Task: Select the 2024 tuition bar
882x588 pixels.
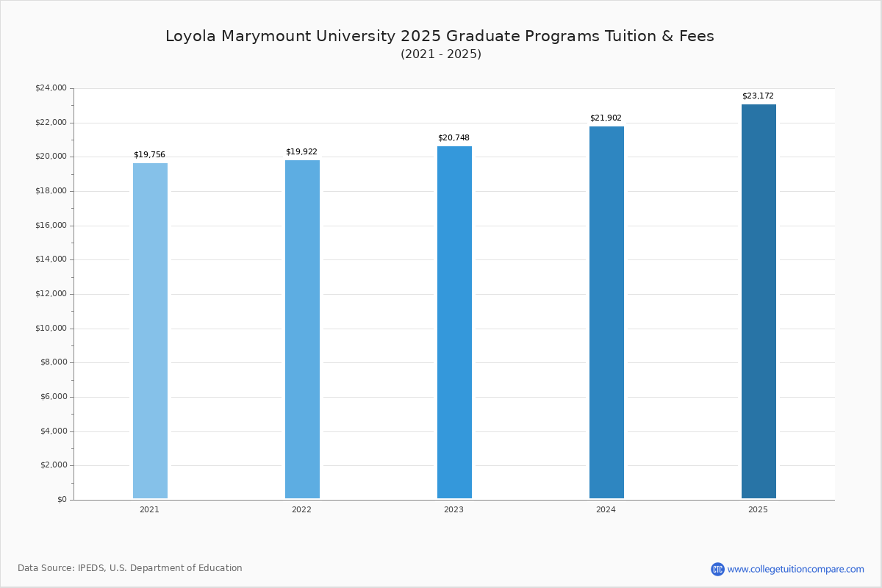Action: click(x=606, y=312)
